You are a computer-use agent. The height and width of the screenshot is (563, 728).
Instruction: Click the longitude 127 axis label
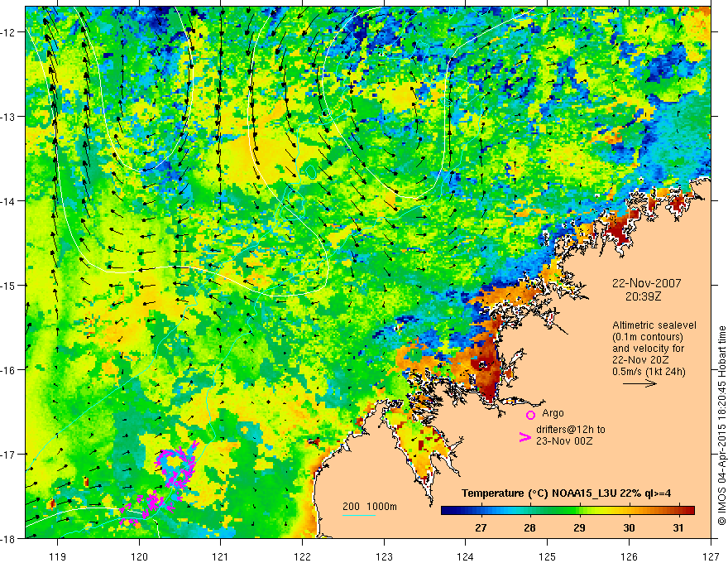coord(711,556)
